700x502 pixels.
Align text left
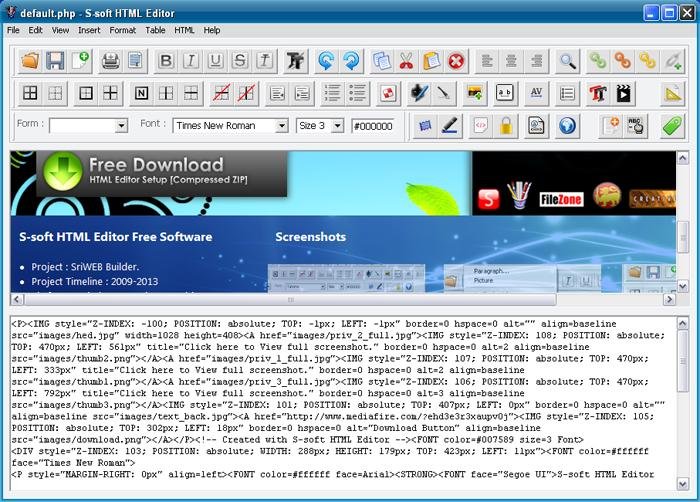click(x=487, y=60)
